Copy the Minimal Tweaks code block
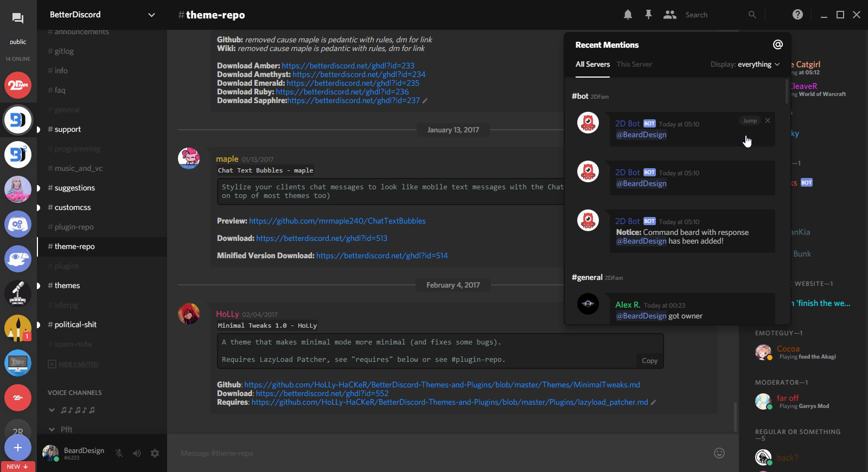 [x=649, y=361]
